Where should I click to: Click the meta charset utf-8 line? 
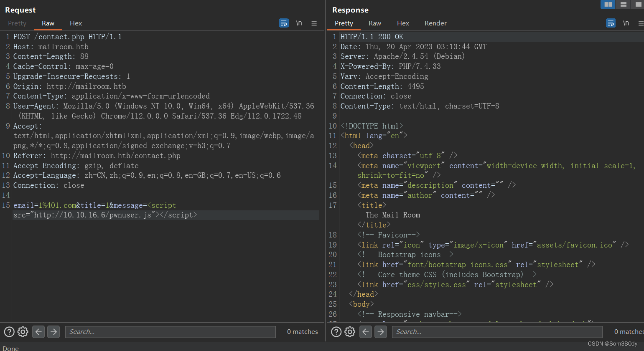(407, 156)
